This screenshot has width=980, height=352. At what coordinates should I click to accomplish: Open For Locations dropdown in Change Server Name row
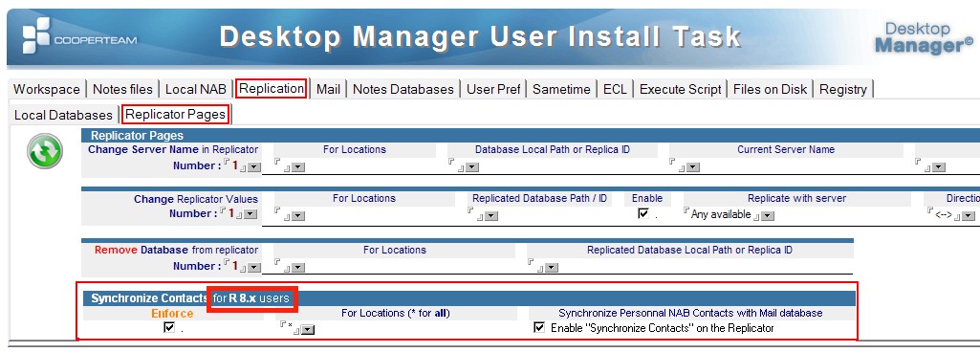click(298, 167)
